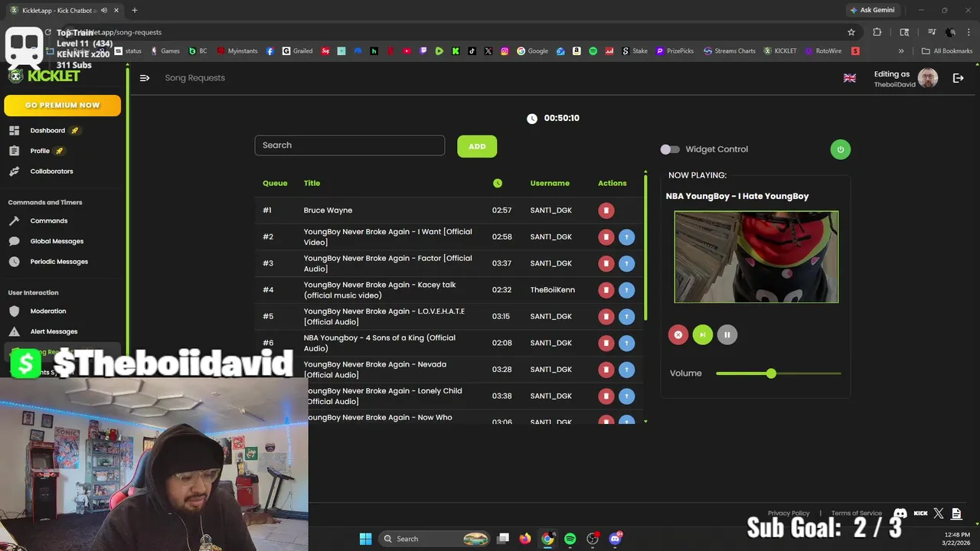Open Commands in sidebar
The image size is (980, 551).
(49, 221)
